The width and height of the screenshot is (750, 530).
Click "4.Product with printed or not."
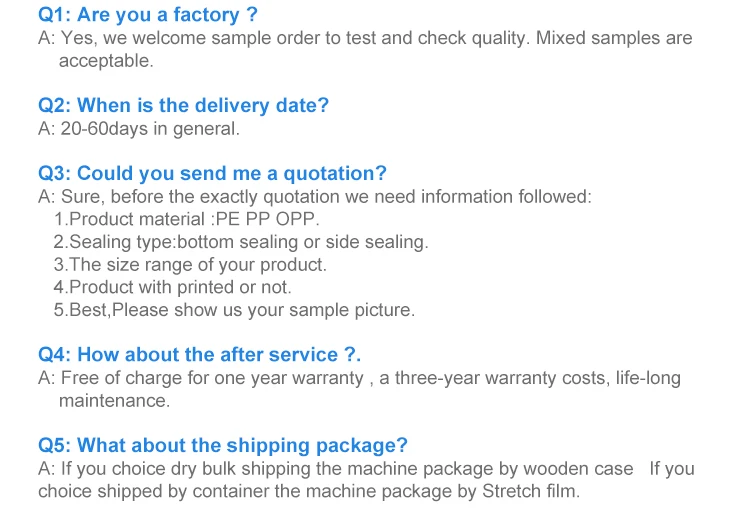pyautogui.click(x=172, y=287)
